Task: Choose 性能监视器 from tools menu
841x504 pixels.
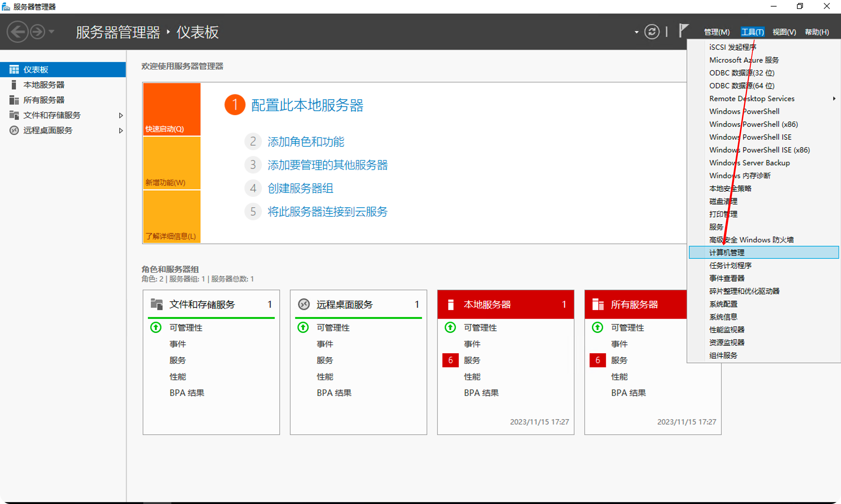Action: [x=764, y=329]
